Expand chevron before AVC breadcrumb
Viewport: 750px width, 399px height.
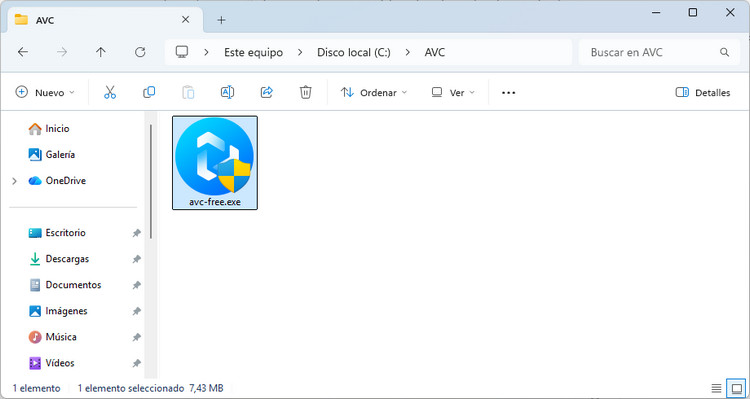(x=408, y=52)
